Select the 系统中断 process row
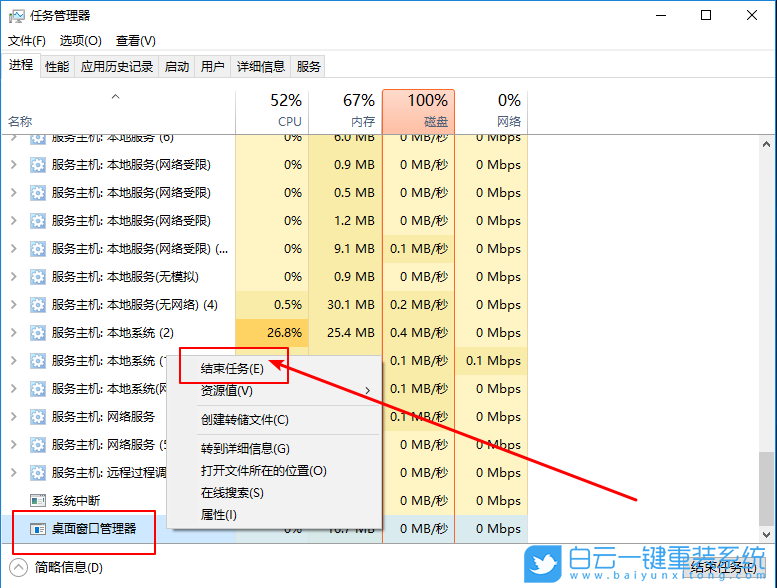777x588 pixels. click(264, 501)
